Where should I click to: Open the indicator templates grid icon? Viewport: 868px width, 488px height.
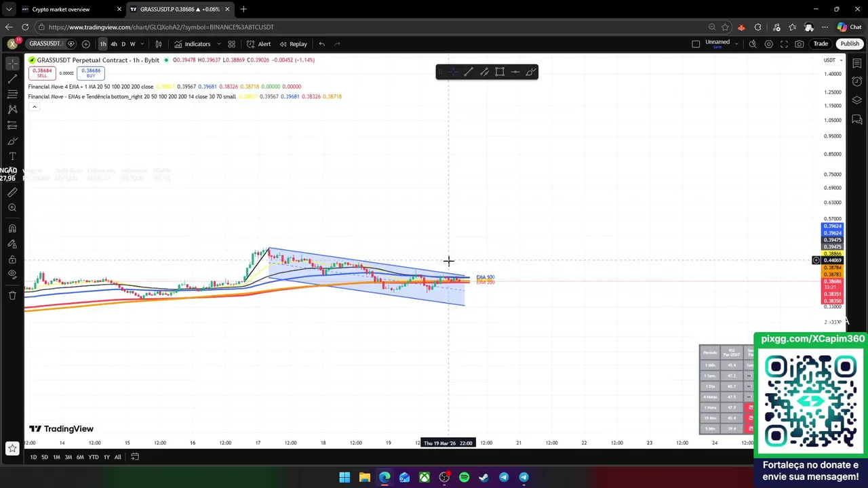(231, 44)
